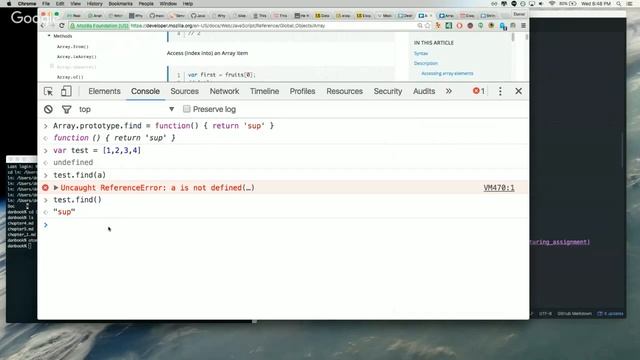The image size is (640, 360).
Task: Open Array.from() in the Methods list
Action: pos(73,47)
